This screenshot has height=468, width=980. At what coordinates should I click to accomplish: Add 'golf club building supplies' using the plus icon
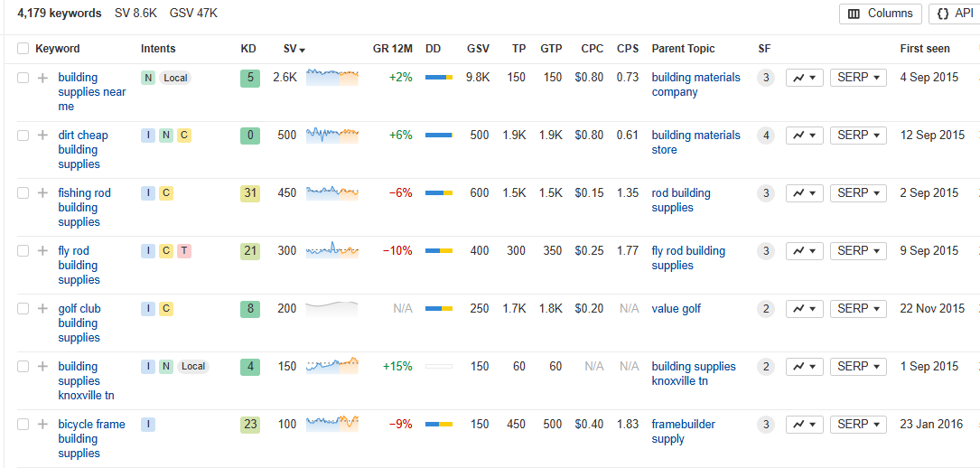[x=42, y=308]
